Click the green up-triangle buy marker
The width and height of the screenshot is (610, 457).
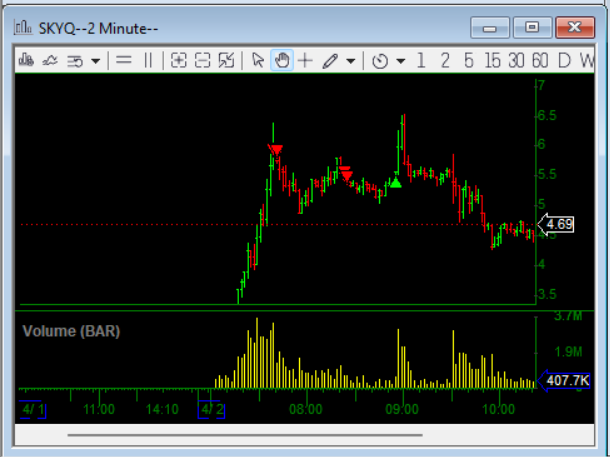point(396,182)
